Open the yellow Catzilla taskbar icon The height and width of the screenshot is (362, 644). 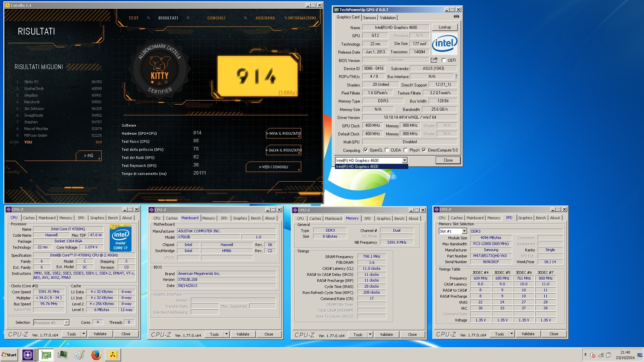[113, 355]
